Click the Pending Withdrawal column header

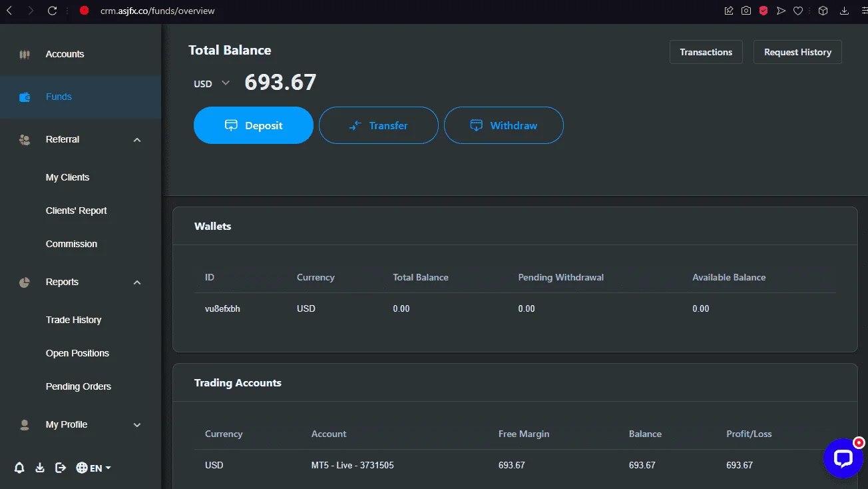pyautogui.click(x=561, y=277)
